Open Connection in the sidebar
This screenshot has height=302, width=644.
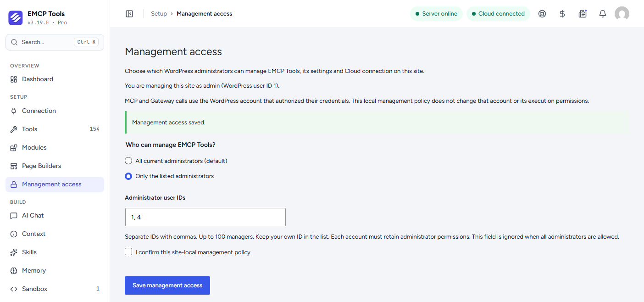click(55, 111)
